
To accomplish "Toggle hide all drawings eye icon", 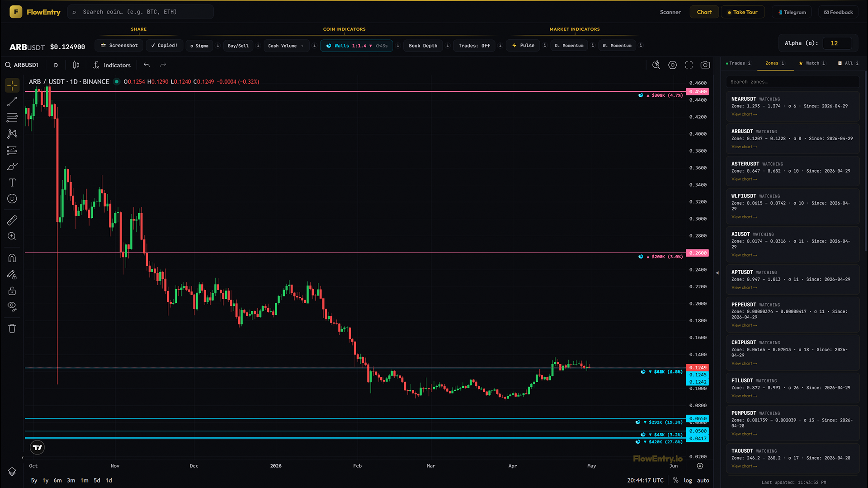I will (12, 307).
